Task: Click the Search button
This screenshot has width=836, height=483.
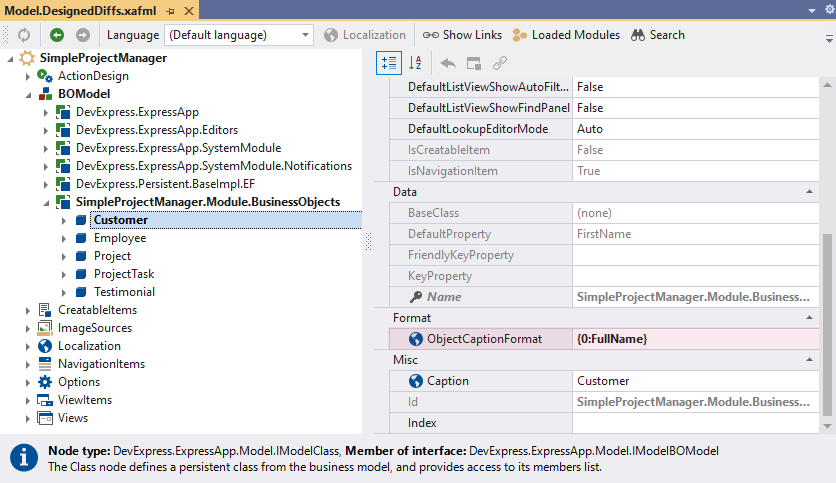Action: point(658,35)
